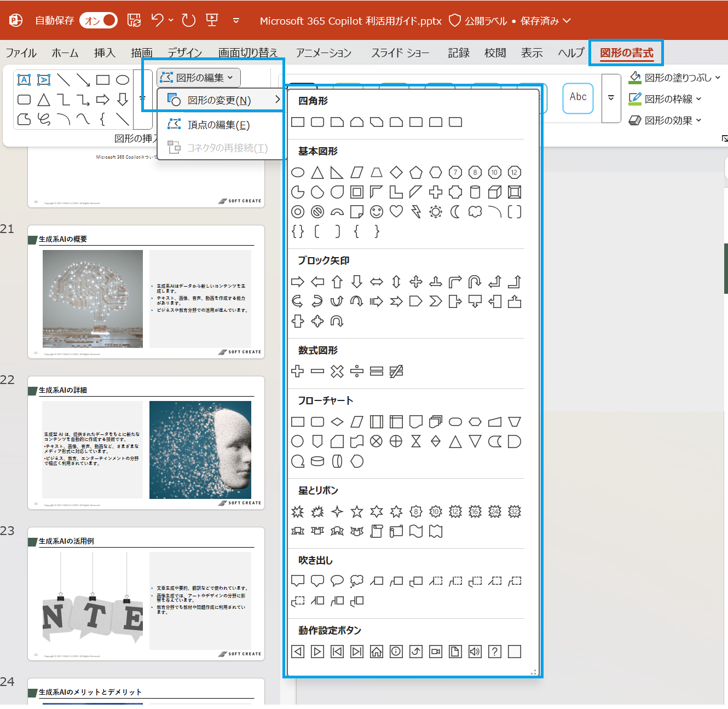Image resolution: width=728 pixels, height=709 pixels.
Task: Select the text box tool in shape gallery
Action: click(24, 80)
